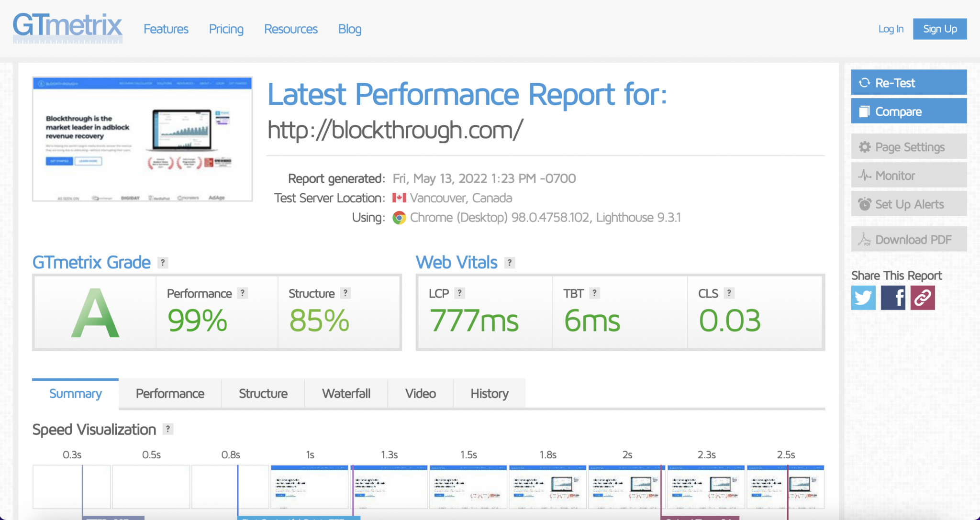This screenshot has width=980, height=520.
Task: Click Structure score help icon
Action: (x=345, y=293)
